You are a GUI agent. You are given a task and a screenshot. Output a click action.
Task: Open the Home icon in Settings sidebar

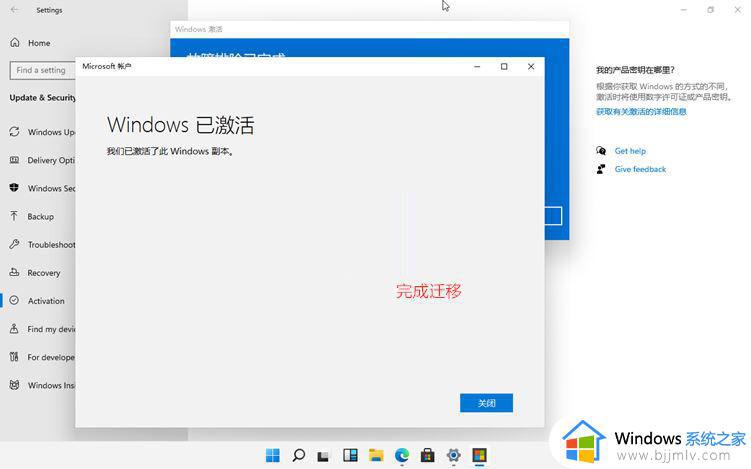(x=15, y=43)
